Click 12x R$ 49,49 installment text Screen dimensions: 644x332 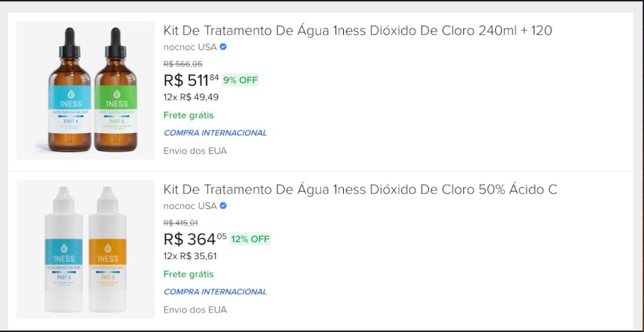click(191, 97)
